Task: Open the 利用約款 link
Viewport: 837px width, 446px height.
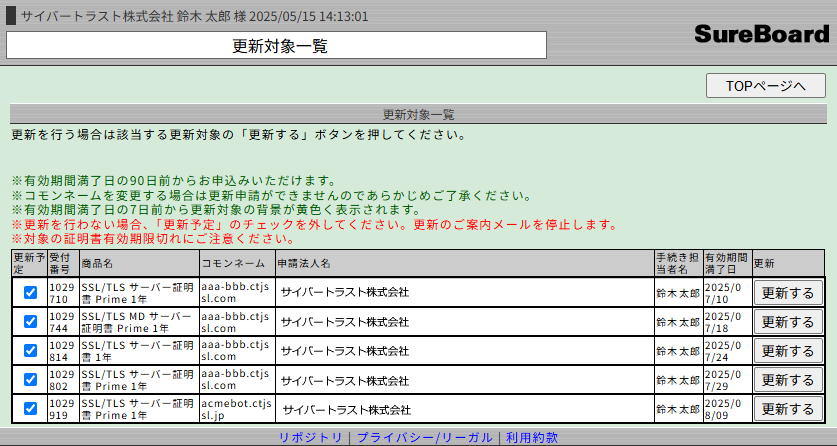Action: point(532,438)
